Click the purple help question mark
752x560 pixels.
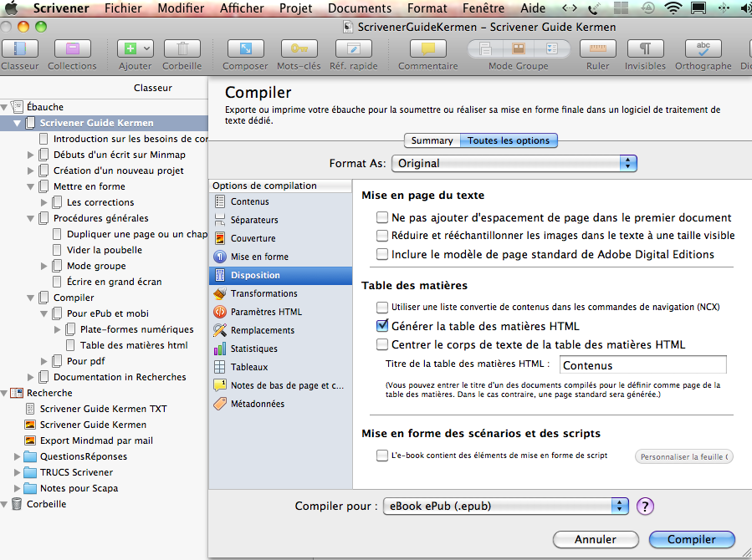(645, 506)
